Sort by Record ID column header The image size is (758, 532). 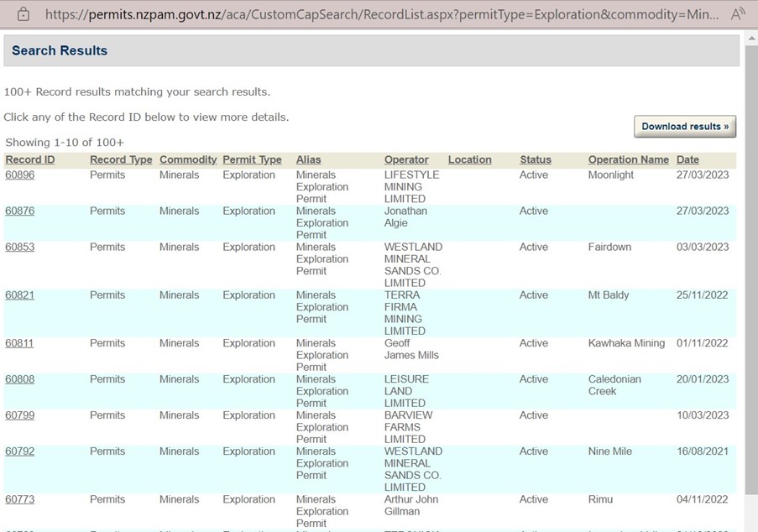click(x=30, y=160)
